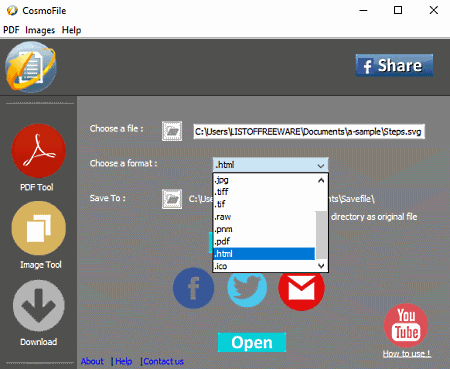450x369 pixels.
Task: Click the Facebook Share button
Action: click(394, 65)
